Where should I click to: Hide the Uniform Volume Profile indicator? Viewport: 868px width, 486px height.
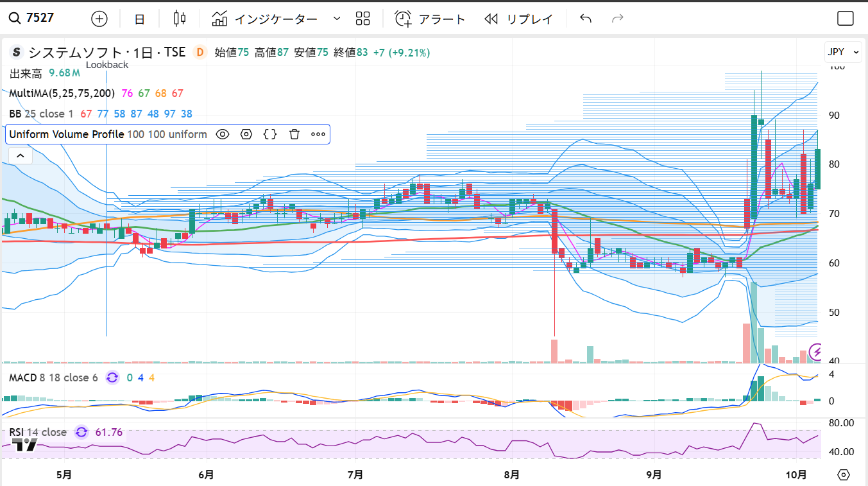[223, 134]
